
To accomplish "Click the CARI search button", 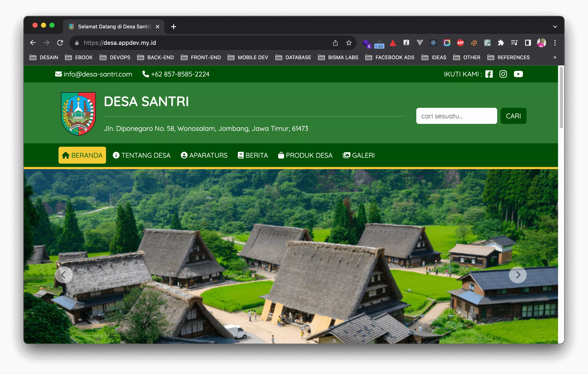I will coord(513,116).
